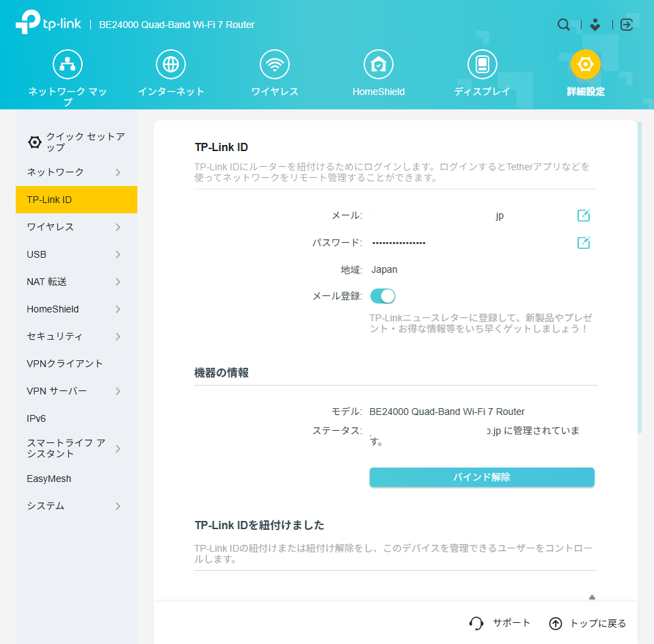Image resolution: width=654 pixels, height=644 pixels.
Task: Click the ステータス label
Action: tap(337, 431)
